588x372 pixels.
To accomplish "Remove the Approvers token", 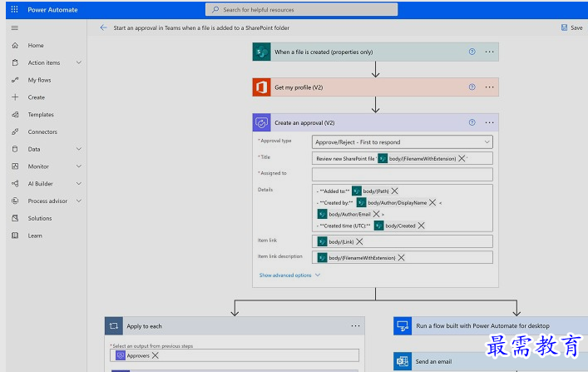I will [156, 355].
